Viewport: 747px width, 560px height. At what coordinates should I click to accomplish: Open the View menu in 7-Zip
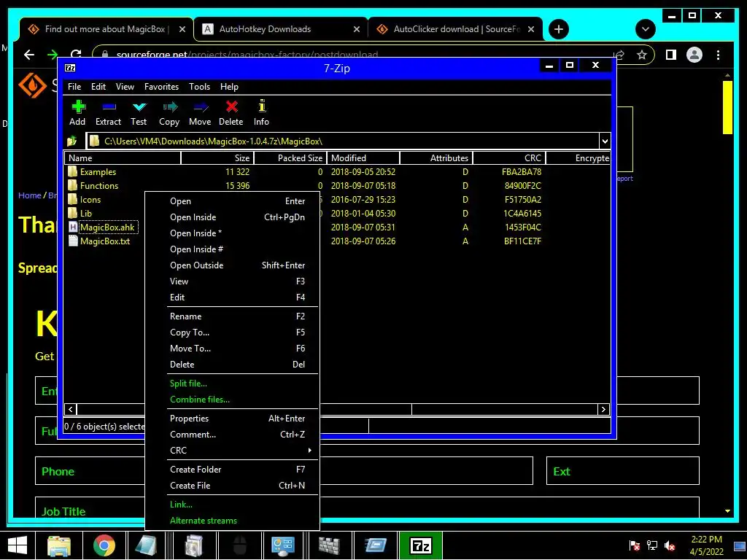pyautogui.click(x=125, y=87)
